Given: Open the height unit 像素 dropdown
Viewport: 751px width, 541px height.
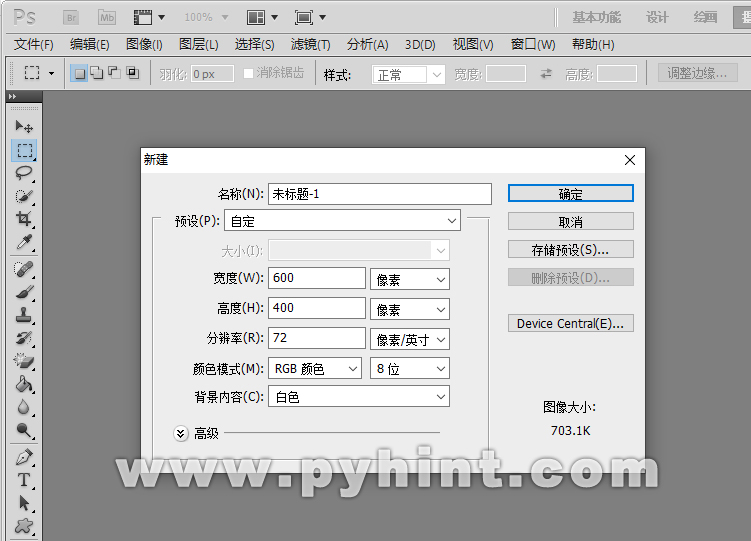Looking at the screenshot, I should (x=410, y=309).
